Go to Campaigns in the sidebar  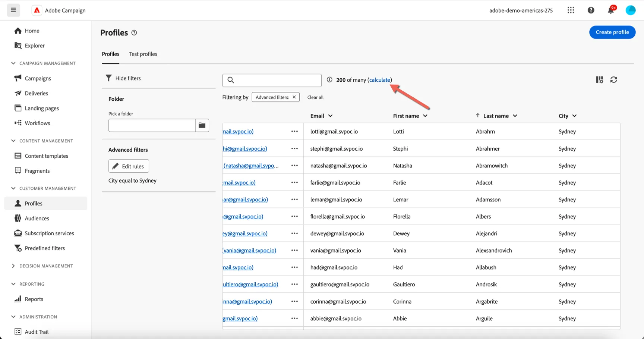point(38,78)
